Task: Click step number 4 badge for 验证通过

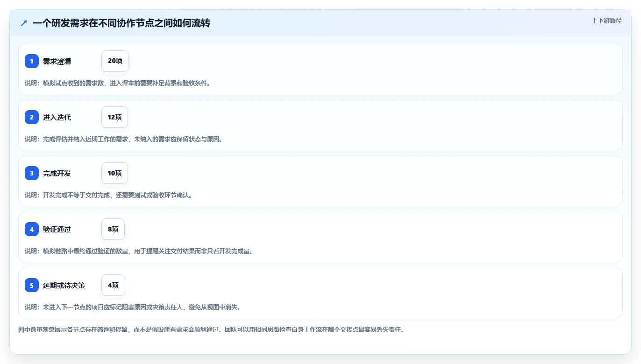Action: 32,229
